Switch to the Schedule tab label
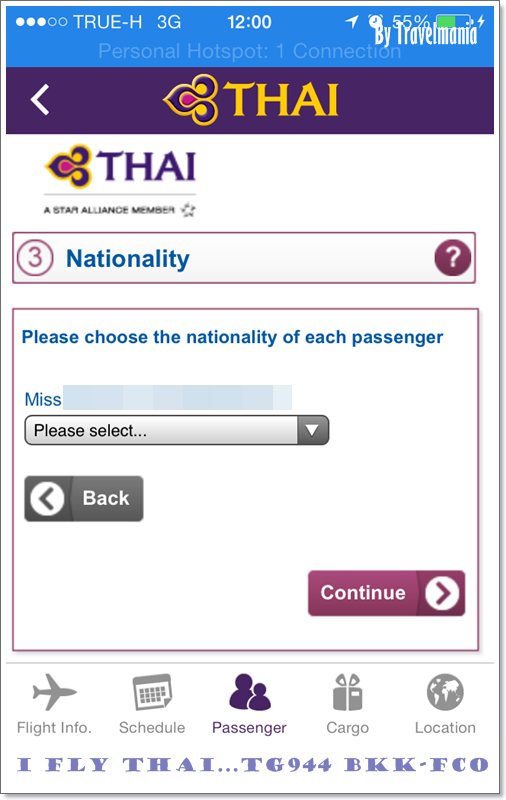506x800 pixels. 152,727
